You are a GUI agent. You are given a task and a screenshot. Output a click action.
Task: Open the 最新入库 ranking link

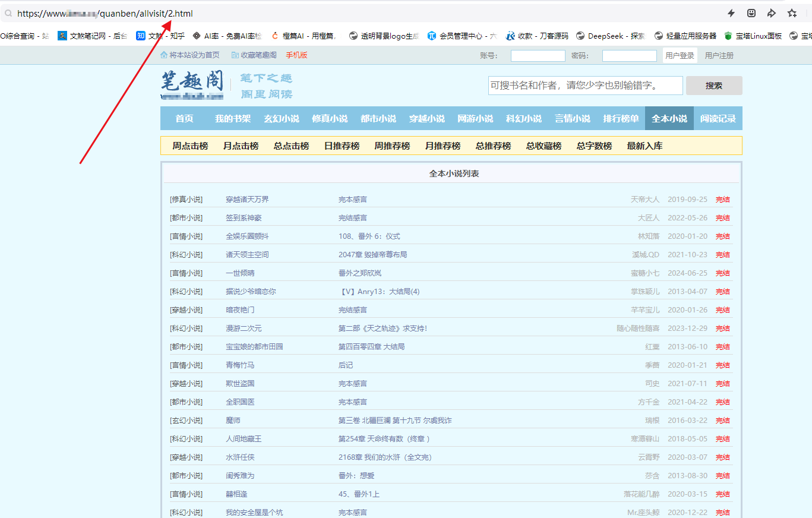coord(644,146)
